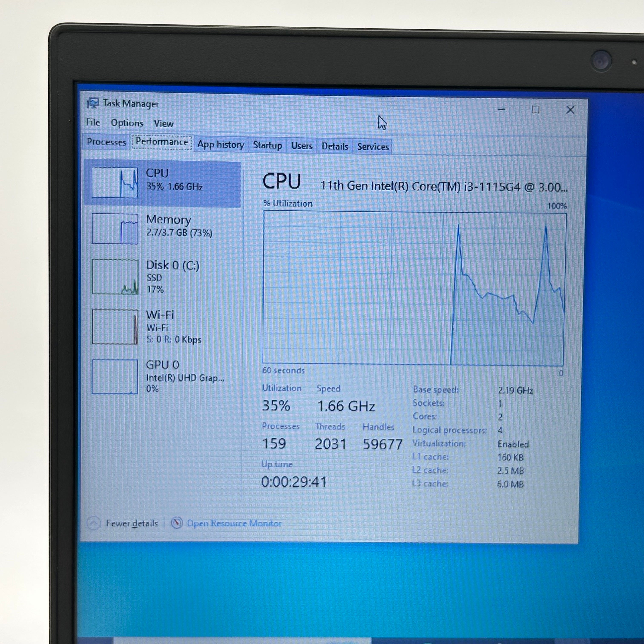Switch to the Performance tab
This screenshot has width=644, height=644.
[162, 142]
